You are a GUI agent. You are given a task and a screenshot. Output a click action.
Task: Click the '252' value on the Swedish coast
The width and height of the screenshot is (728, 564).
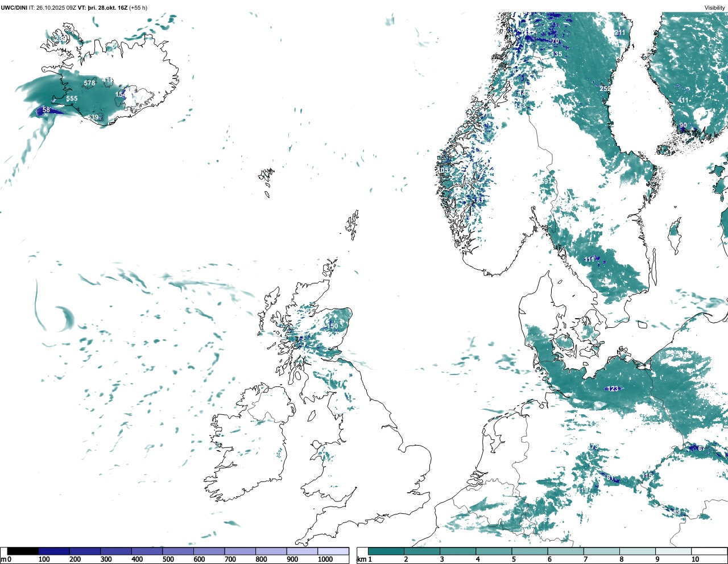[605, 88]
